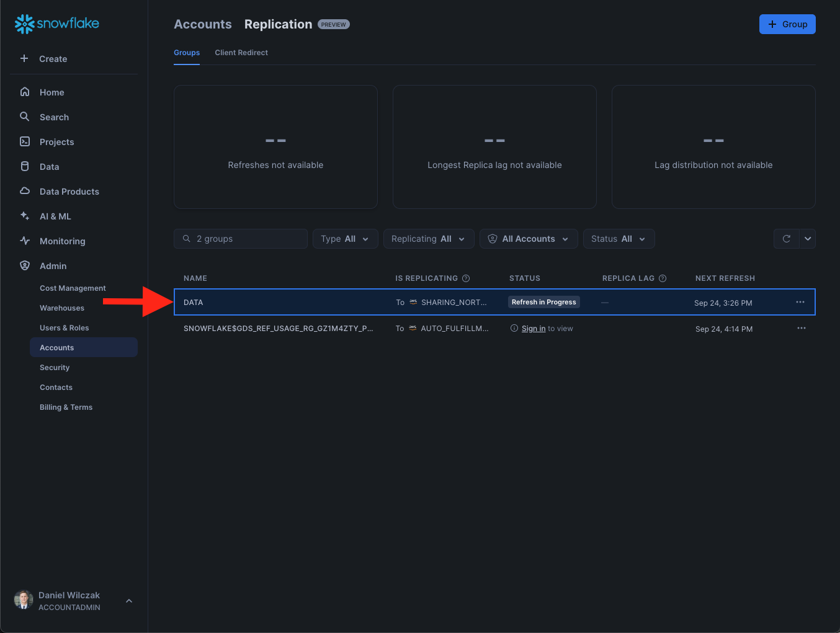Click the refresh icon button
The image size is (840, 633).
pyautogui.click(x=786, y=239)
